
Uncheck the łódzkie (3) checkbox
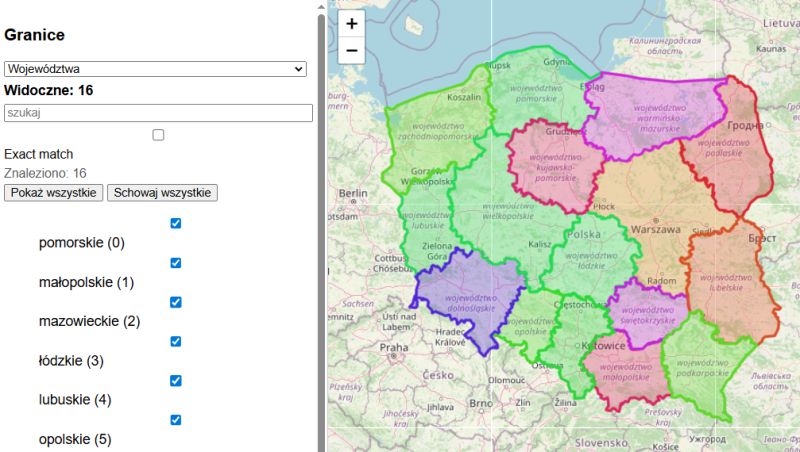tap(176, 341)
